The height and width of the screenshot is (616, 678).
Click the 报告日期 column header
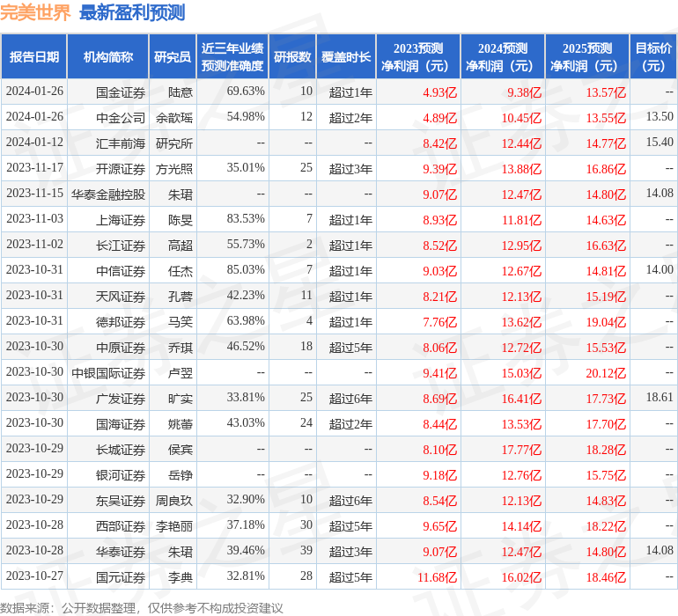pos(34,56)
